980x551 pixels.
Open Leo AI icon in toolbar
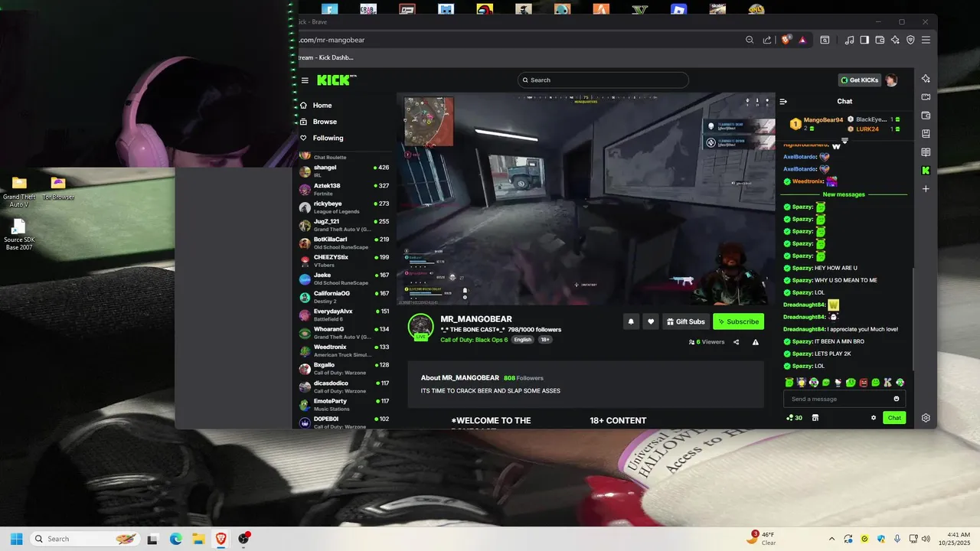pyautogui.click(x=895, y=40)
